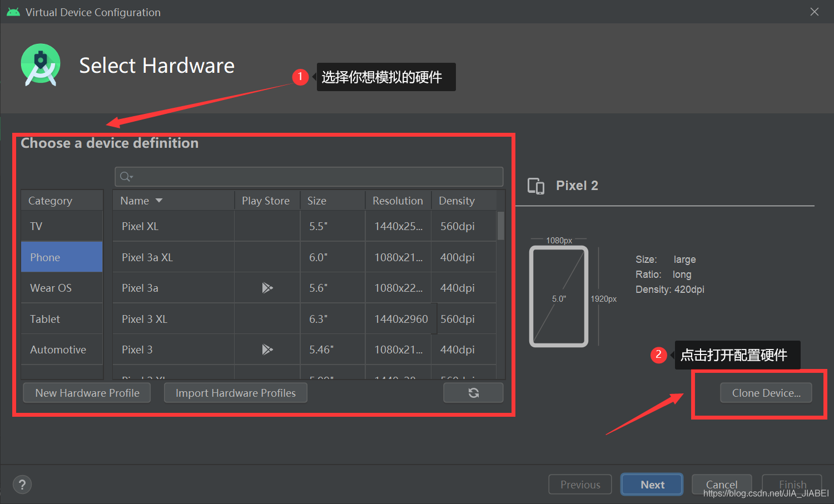Sort devices by the Name column arrow
The image size is (834, 504).
pos(159,201)
